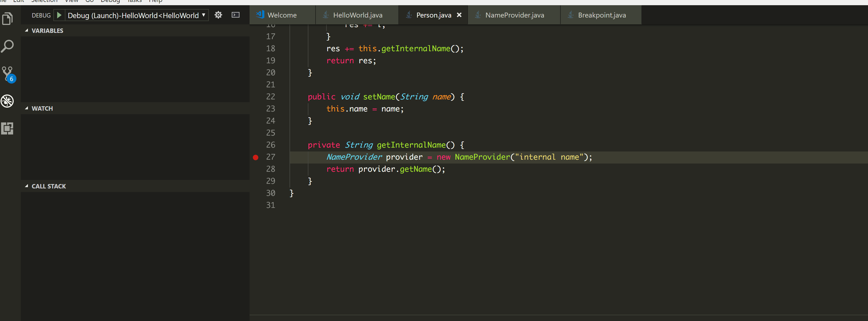Open the Extensions view

[7, 128]
